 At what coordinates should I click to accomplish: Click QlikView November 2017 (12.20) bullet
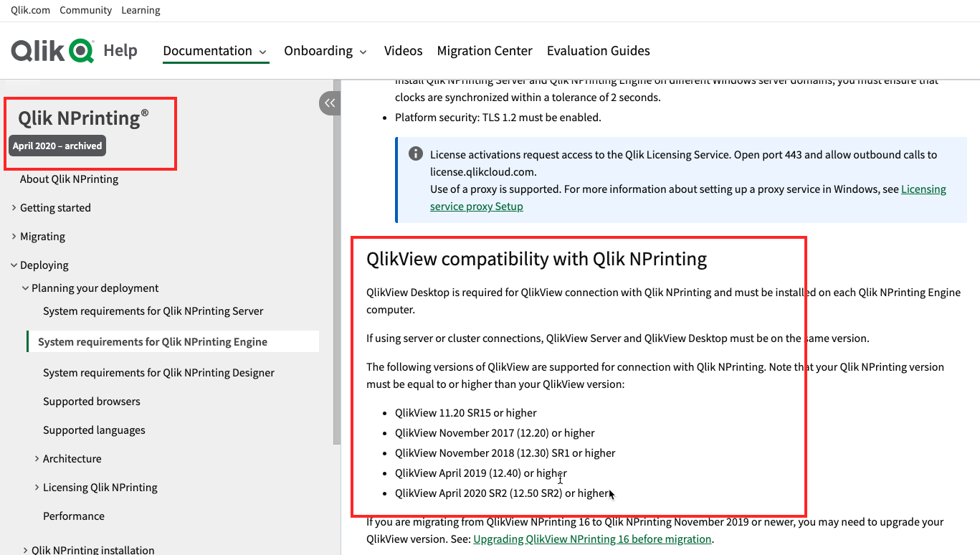coord(495,433)
